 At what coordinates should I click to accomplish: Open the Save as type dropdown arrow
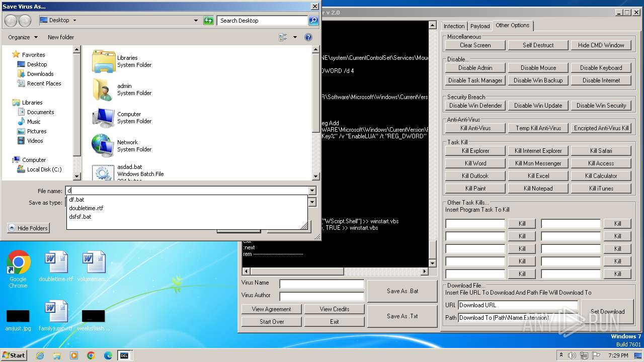pos(312,202)
